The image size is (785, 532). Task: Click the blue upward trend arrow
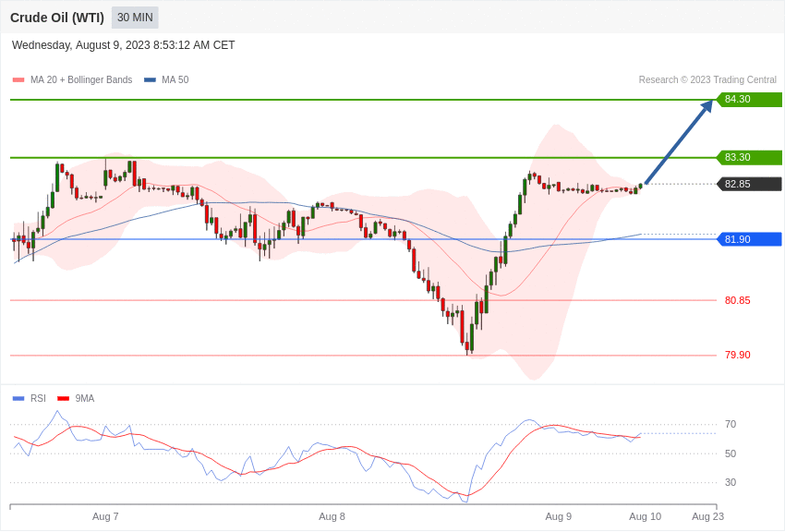(679, 143)
